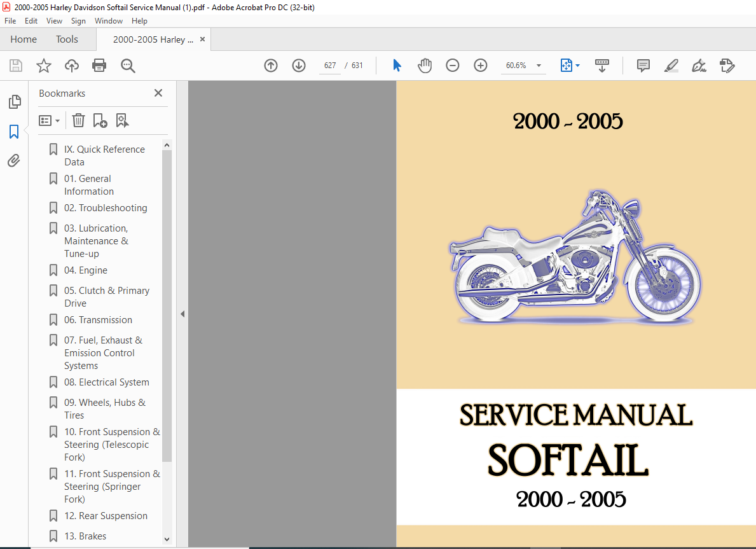Screen dimensions: 756x549
Task: Click the Save file icon
Action: [x=16, y=66]
